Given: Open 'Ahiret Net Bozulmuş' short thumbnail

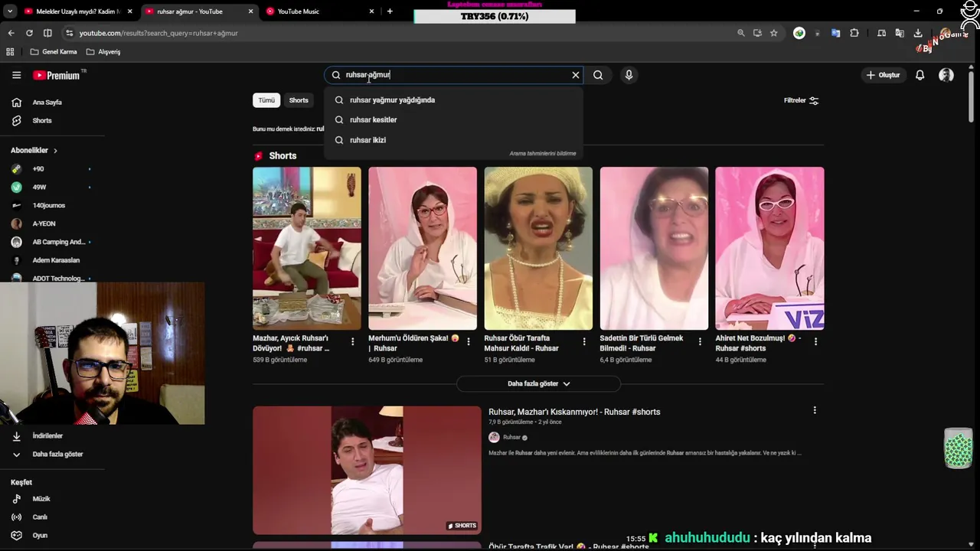Looking at the screenshot, I should tap(769, 248).
